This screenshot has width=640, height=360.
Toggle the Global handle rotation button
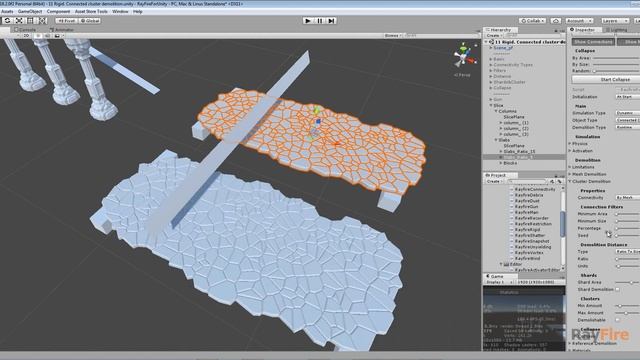coord(89,20)
